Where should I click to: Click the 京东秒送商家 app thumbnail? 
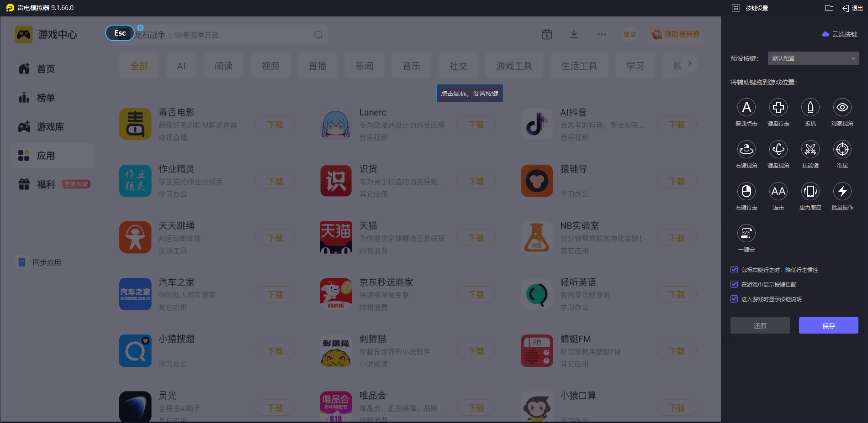click(x=336, y=294)
